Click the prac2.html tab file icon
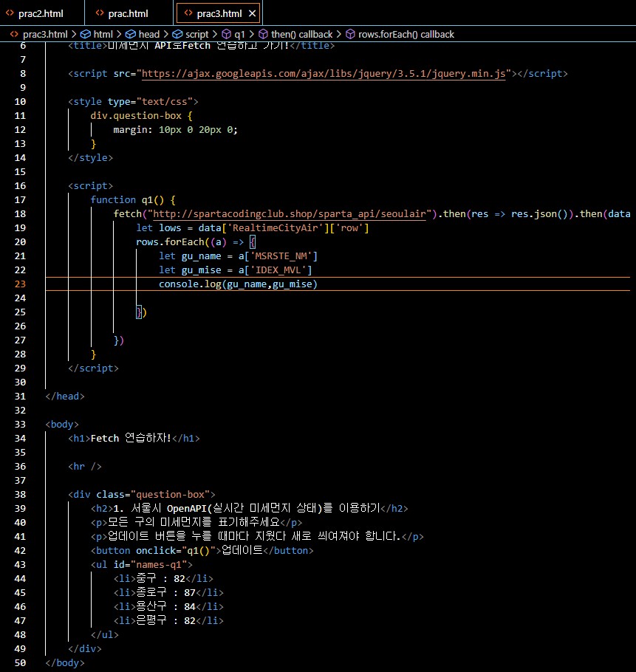The width and height of the screenshot is (636, 672). click(10, 13)
